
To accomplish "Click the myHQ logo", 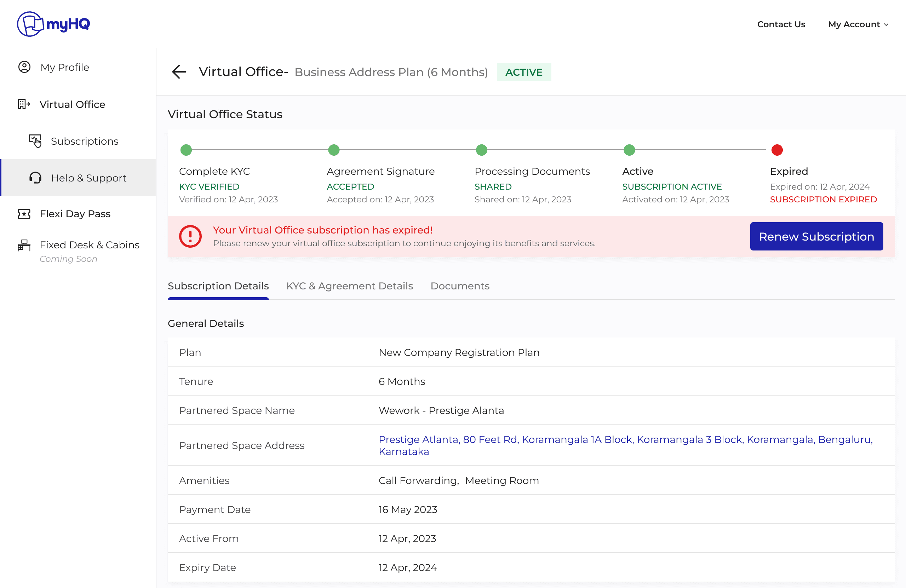I will point(53,24).
